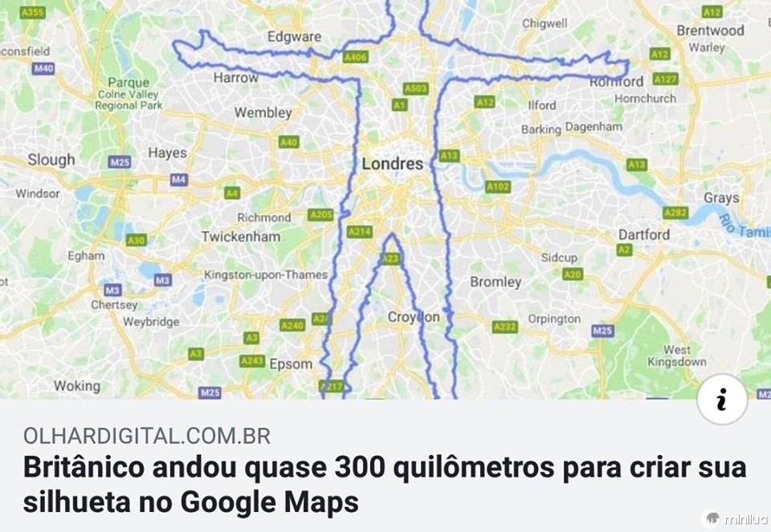This screenshot has width=771, height=532.
Task: Click the Kingston-upon-Thames label
Action: point(266,274)
